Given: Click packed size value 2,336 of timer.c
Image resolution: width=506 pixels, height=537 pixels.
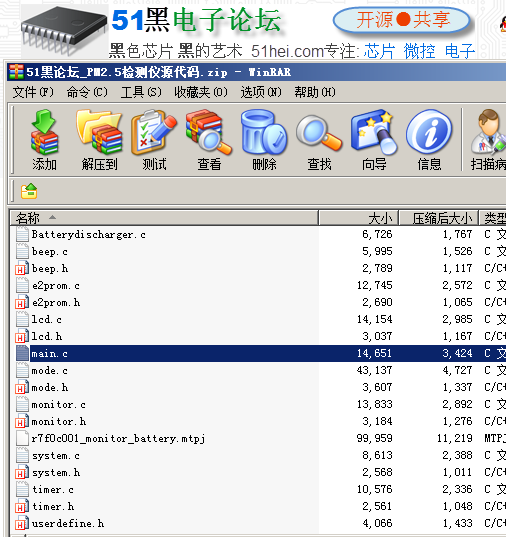Looking at the screenshot, I should click(457, 489).
